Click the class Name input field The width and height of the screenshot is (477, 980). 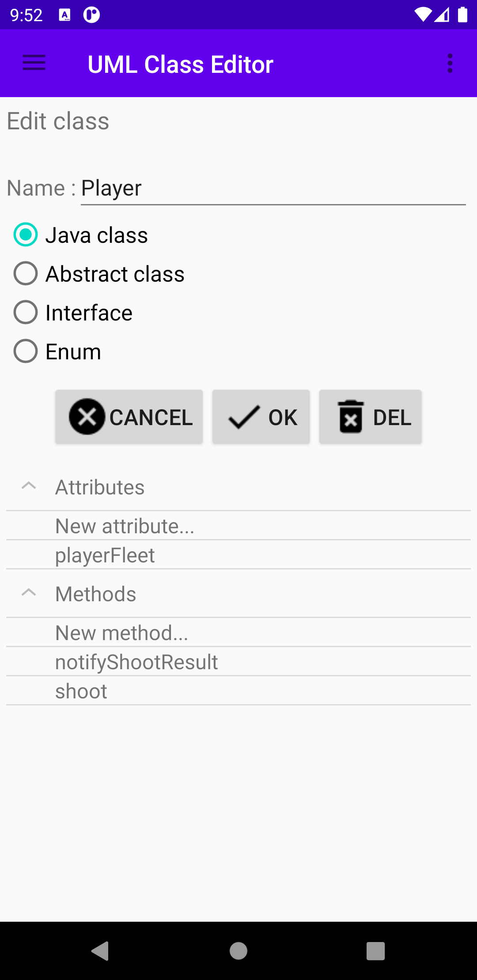pyautogui.click(x=273, y=188)
